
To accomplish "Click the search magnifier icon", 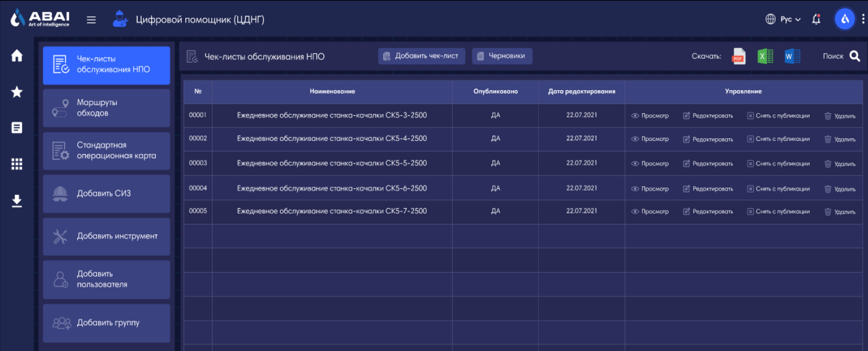I will 854,56.
